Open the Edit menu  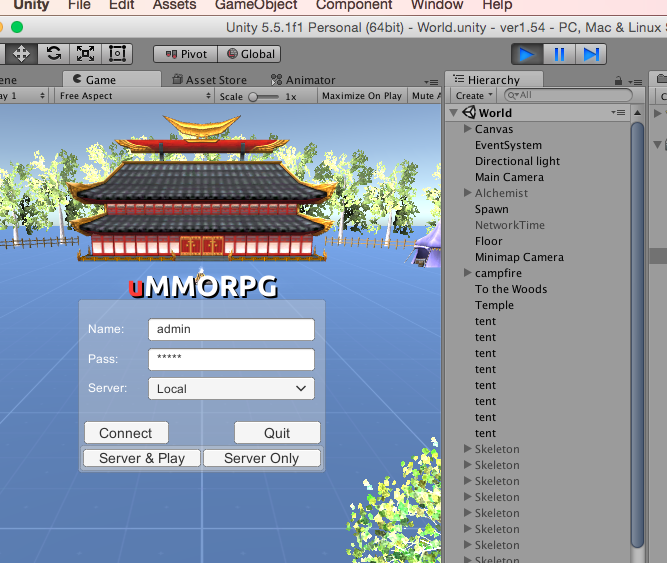(x=122, y=6)
